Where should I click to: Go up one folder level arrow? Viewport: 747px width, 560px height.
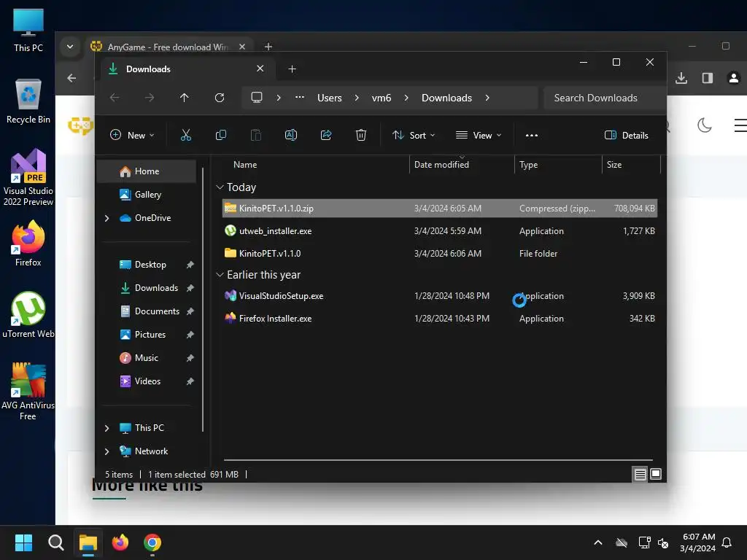click(x=185, y=98)
